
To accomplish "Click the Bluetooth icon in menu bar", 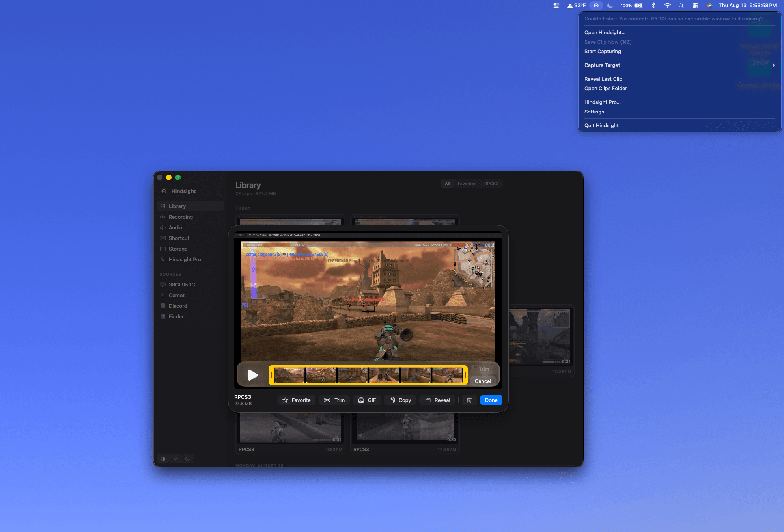I will [653, 6].
